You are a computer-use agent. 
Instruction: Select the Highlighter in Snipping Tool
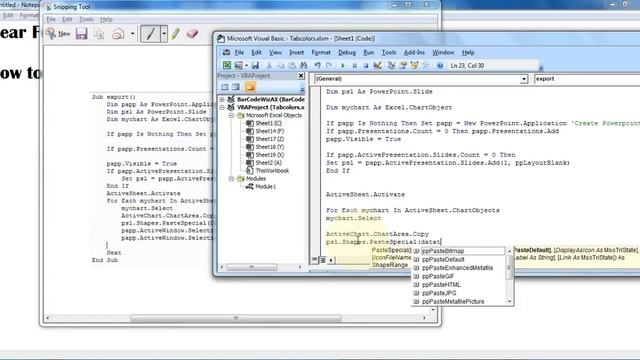click(176, 34)
